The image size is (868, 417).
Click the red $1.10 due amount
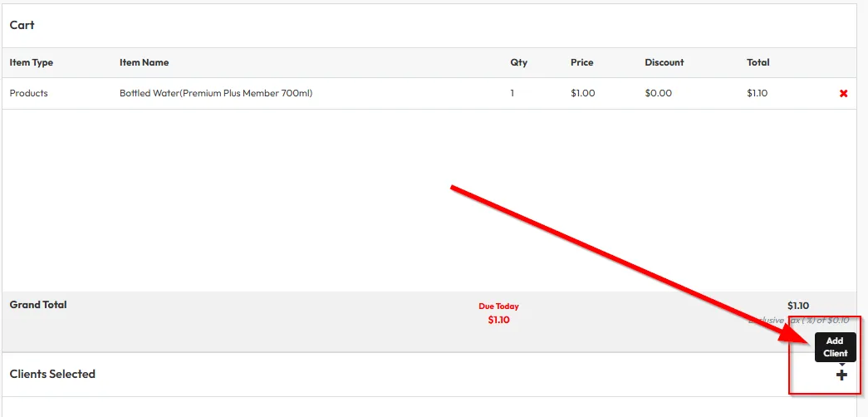pyautogui.click(x=498, y=320)
